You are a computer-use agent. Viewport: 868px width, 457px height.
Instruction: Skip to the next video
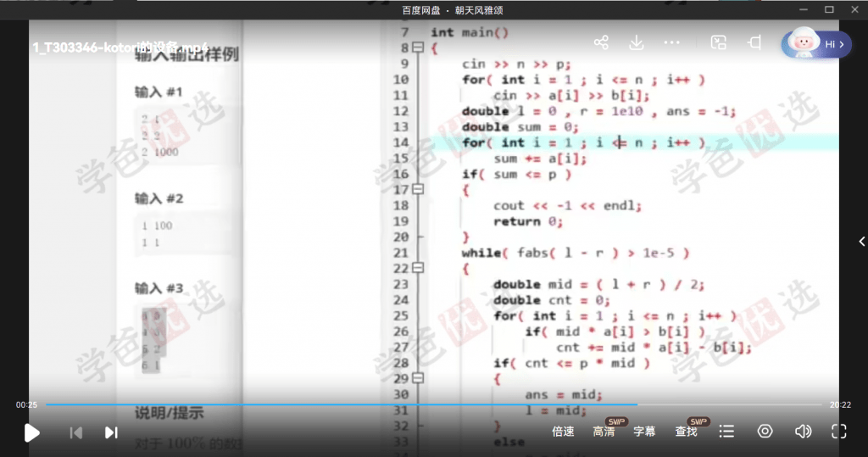tap(111, 432)
